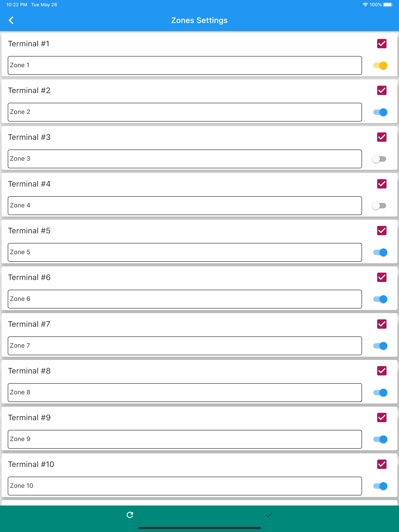This screenshot has width=399, height=532.
Task: Turn off the Zone 2 switch
Action: [380, 112]
